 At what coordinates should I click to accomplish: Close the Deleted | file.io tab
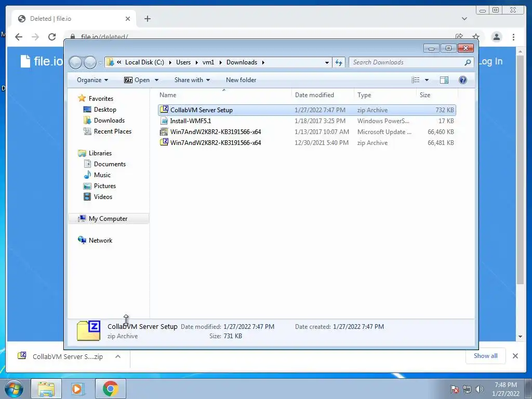point(128,19)
